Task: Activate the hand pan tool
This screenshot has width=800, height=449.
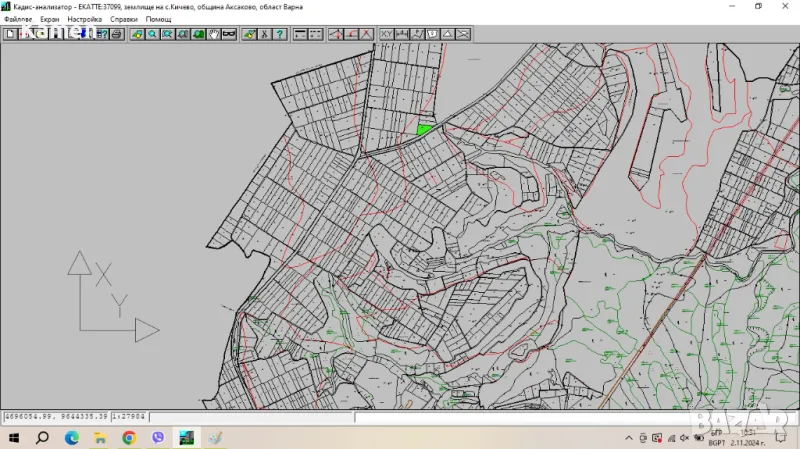Action: pos(213,34)
